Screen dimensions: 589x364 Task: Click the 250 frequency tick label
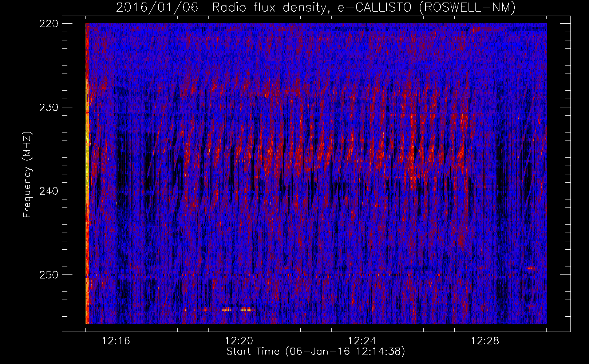49,275
